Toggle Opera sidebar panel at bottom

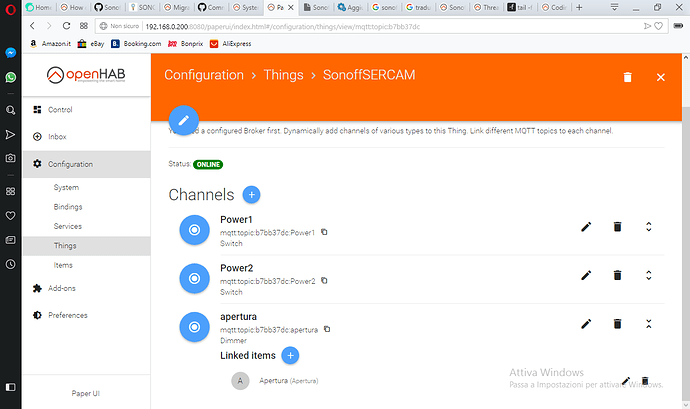coord(11,387)
